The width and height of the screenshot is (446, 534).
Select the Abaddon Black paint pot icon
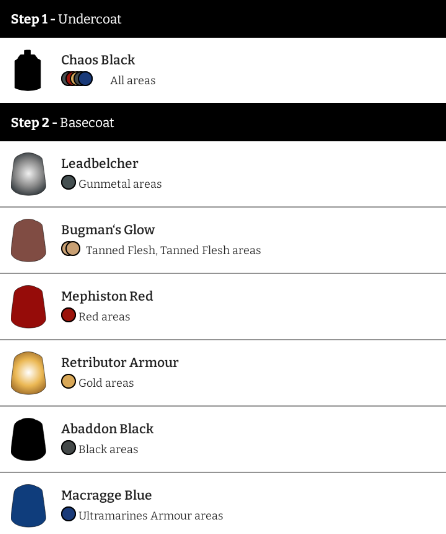click(x=29, y=439)
